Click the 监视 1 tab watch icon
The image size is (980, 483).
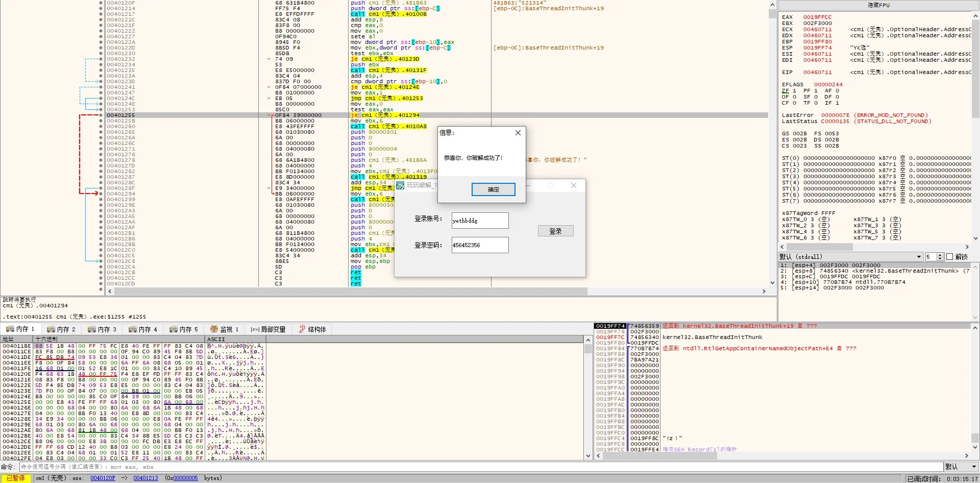(x=214, y=329)
